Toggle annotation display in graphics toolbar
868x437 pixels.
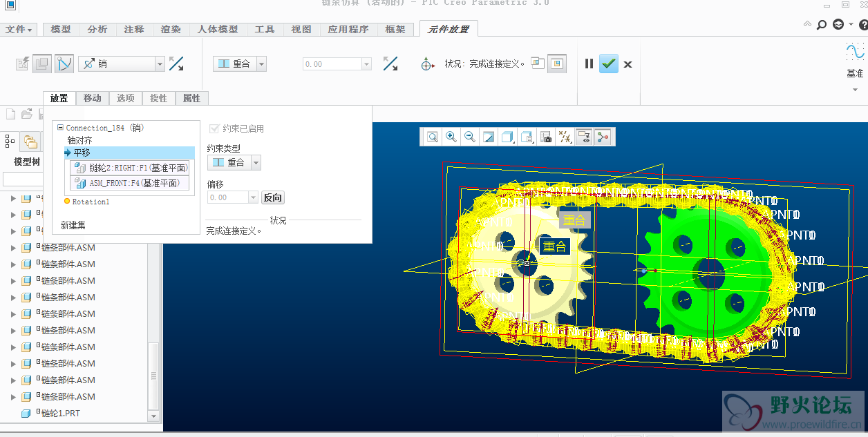pos(584,137)
